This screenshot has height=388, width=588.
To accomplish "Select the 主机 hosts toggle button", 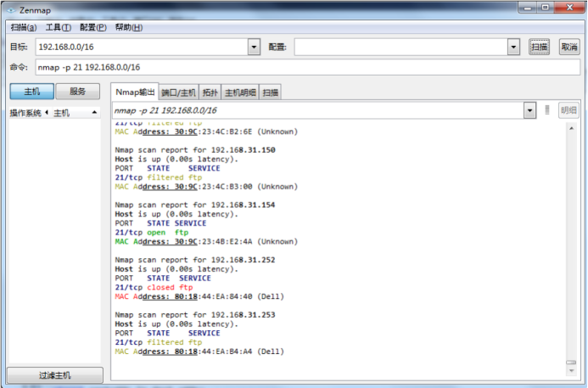I will click(32, 91).
